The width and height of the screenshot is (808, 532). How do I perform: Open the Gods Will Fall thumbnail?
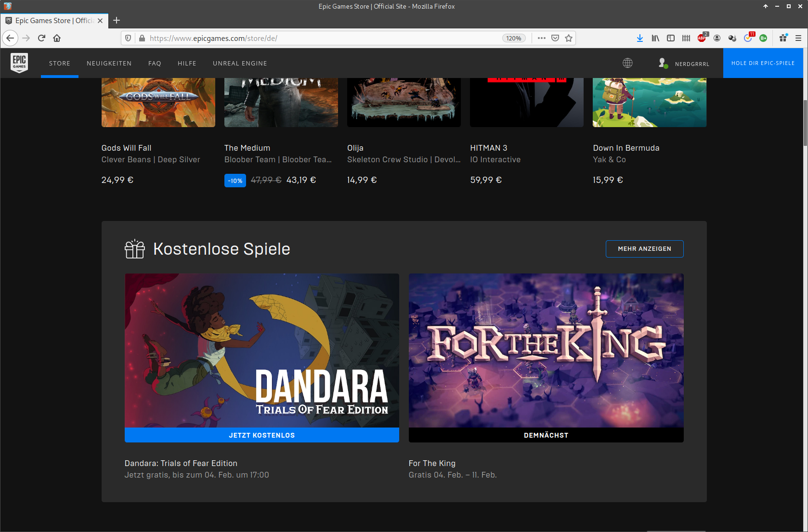(158, 102)
